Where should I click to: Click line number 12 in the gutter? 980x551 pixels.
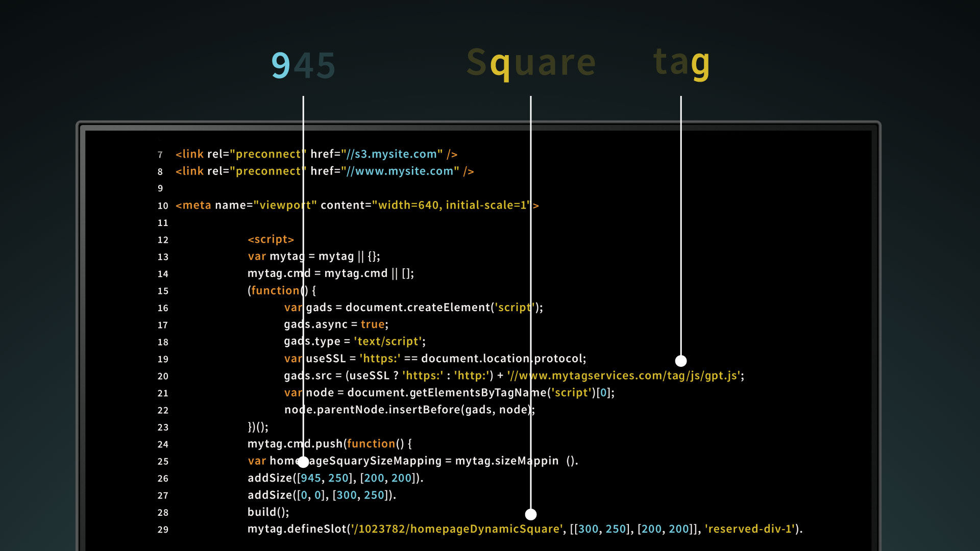click(163, 240)
